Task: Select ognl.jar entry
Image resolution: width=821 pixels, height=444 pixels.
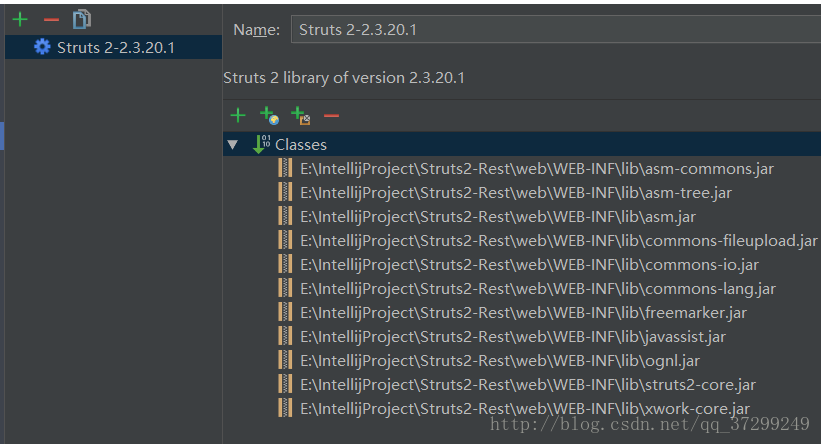Action: pyautogui.click(x=500, y=361)
